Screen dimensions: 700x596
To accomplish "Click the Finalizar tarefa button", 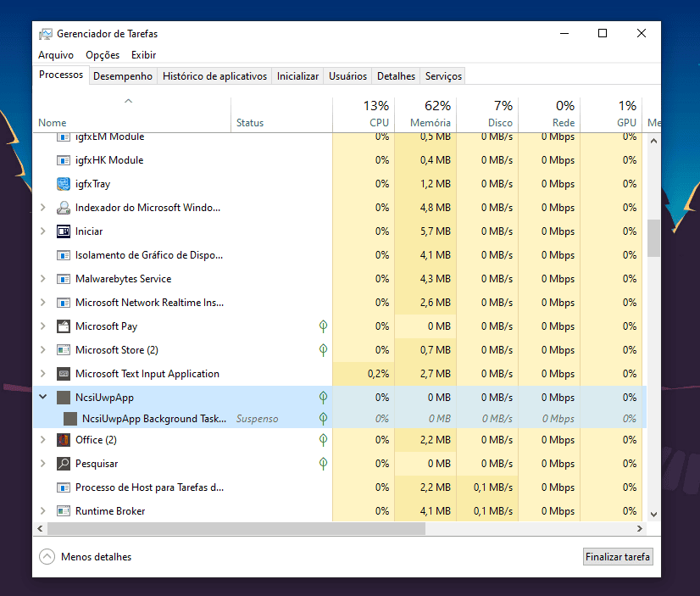I will click(618, 557).
